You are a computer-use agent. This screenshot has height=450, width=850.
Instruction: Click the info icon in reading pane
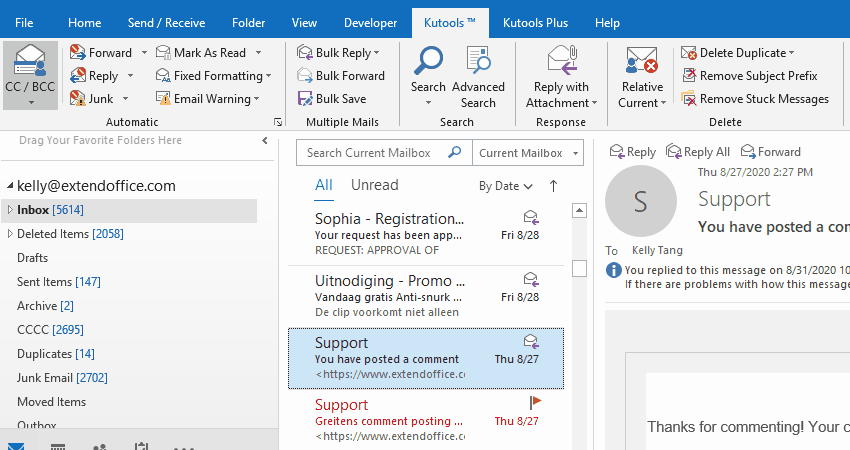(x=614, y=269)
